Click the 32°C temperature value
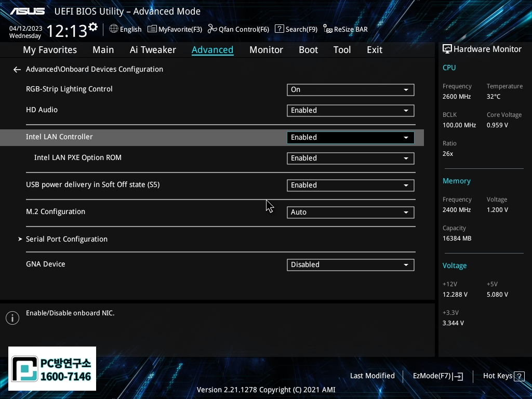Viewport: 532px width, 399px height. click(494, 97)
